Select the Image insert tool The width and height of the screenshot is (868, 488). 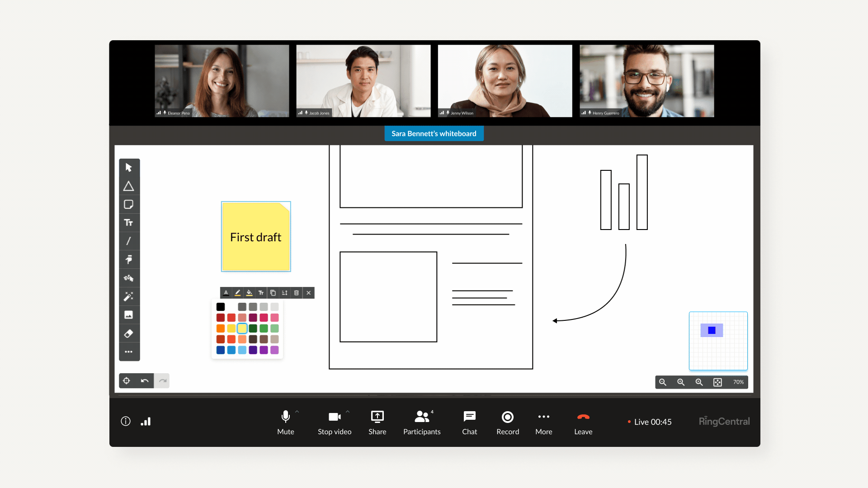pyautogui.click(x=129, y=316)
